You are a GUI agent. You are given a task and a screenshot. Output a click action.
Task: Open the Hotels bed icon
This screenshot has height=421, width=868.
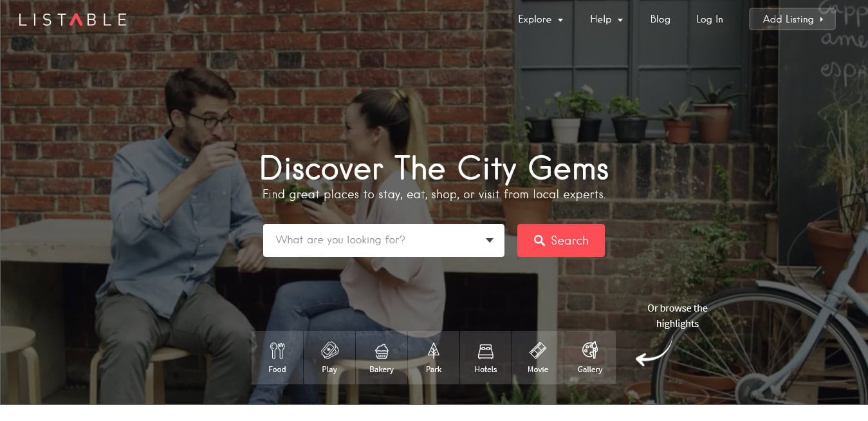click(x=486, y=351)
